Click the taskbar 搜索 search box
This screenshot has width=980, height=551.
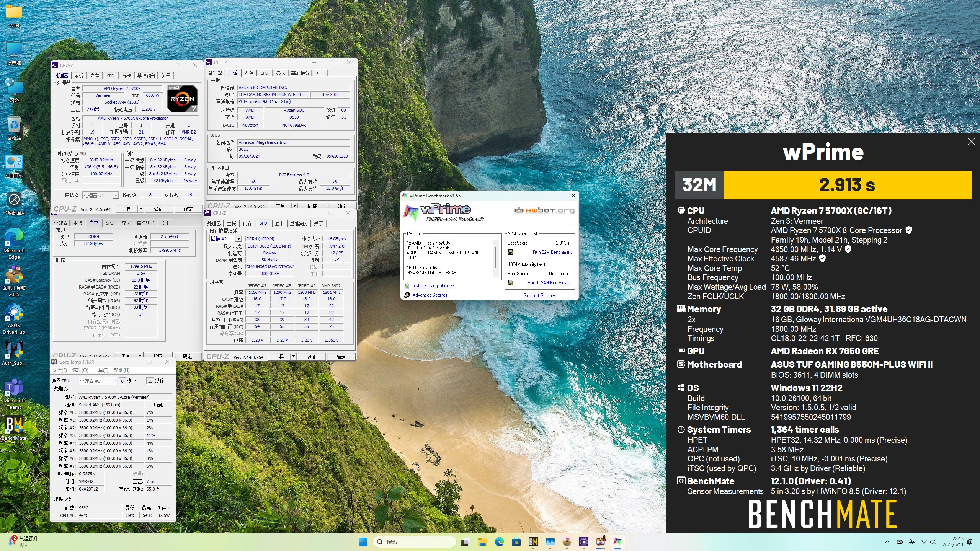(x=414, y=542)
